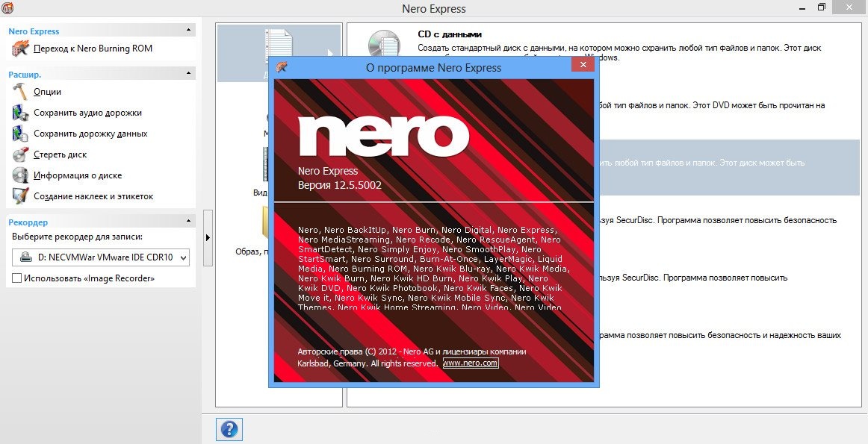Image resolution: width=868 pixels, height=444 pixels.
Task: Open the www.nero.com link
Action: [x=470, y=363]
